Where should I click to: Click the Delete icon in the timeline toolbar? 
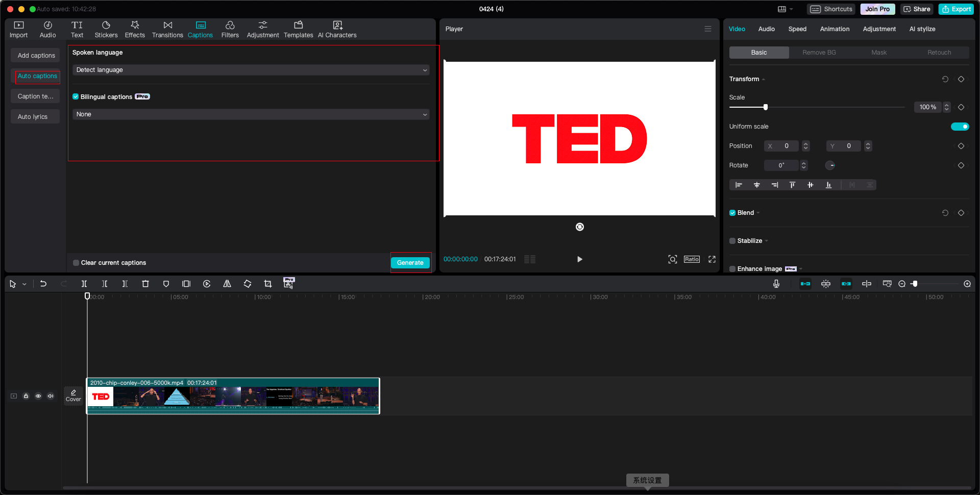point(145,284)
